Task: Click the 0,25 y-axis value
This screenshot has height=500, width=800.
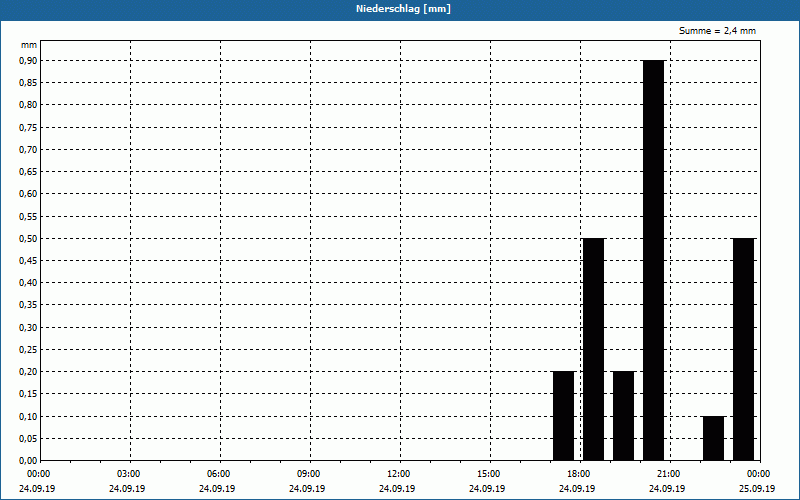Action: click(x=28, y=349)
